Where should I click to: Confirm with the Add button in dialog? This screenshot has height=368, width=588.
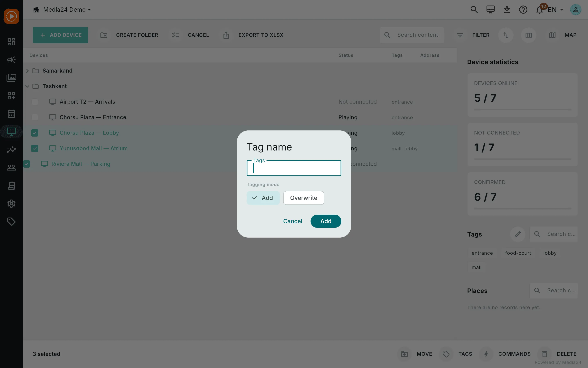point(326,221)
